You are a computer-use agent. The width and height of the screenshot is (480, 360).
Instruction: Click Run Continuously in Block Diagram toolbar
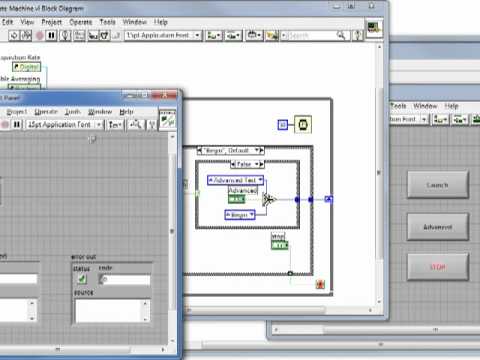(26, 35)
